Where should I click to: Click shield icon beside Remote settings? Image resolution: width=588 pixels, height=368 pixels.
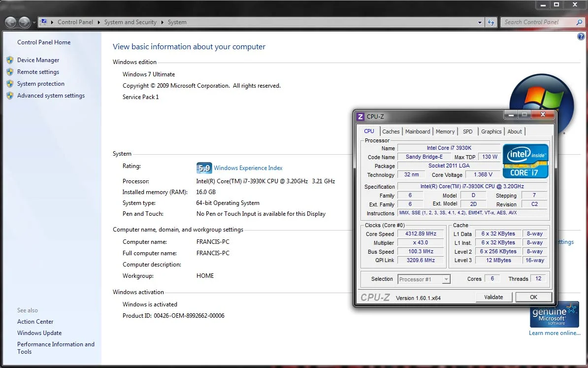(10, 71)
